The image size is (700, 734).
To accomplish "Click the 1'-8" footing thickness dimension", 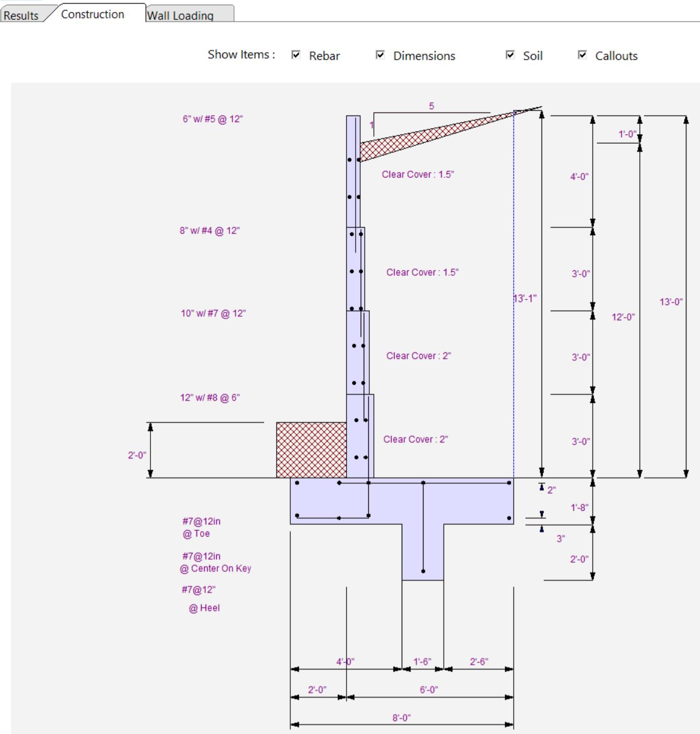I will click(579, 508).
